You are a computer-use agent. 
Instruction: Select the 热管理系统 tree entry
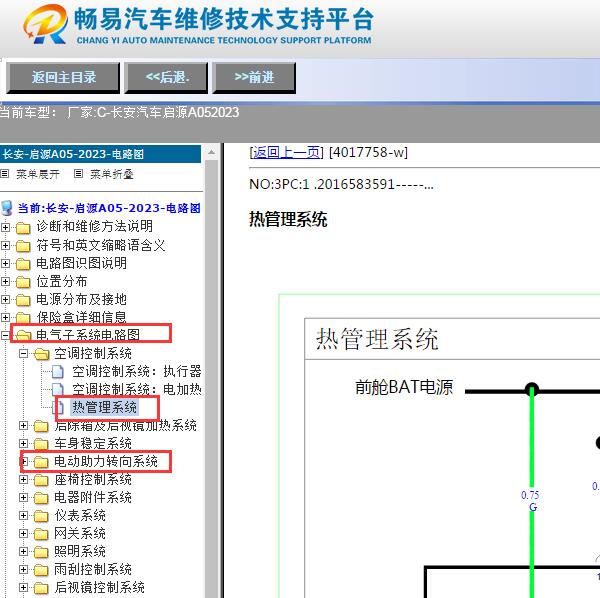[x=104, y=407]
